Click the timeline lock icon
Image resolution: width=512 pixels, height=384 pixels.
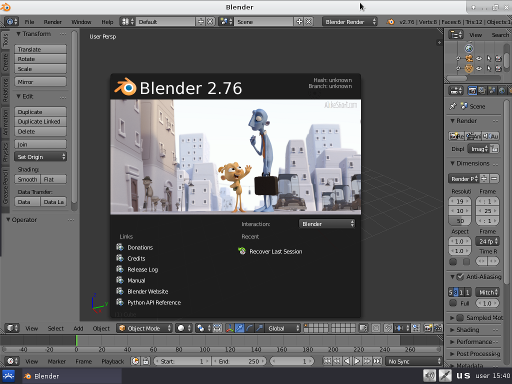146,361
